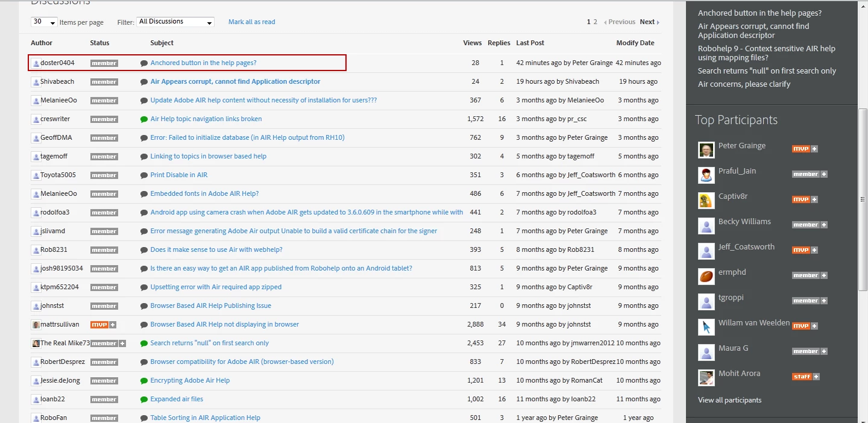Click discussion bubble icon for 'Print Disable in AIR'
Screen dimensions: 868x423
(x=144, y=175)
